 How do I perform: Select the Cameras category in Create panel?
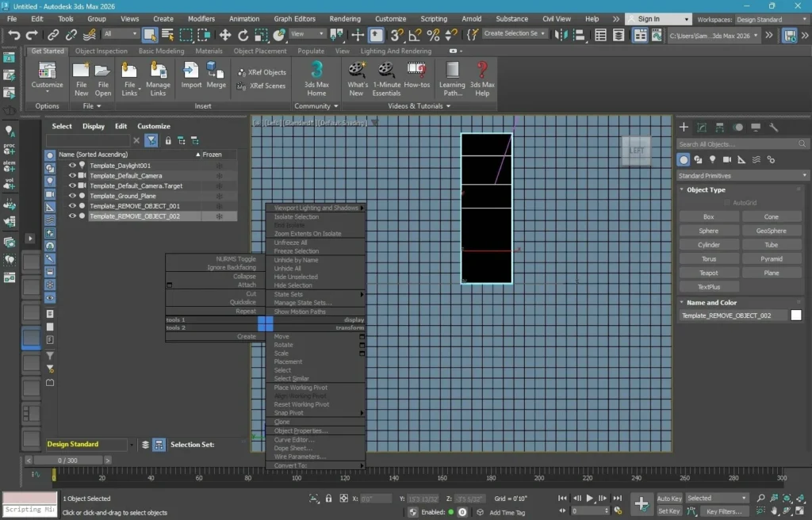[727, 159]
